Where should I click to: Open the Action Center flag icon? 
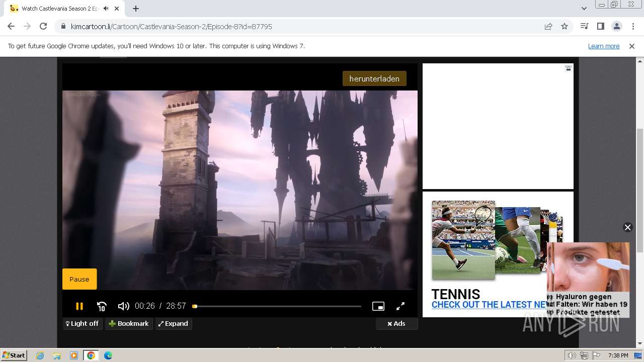click(x=596, y=355)
